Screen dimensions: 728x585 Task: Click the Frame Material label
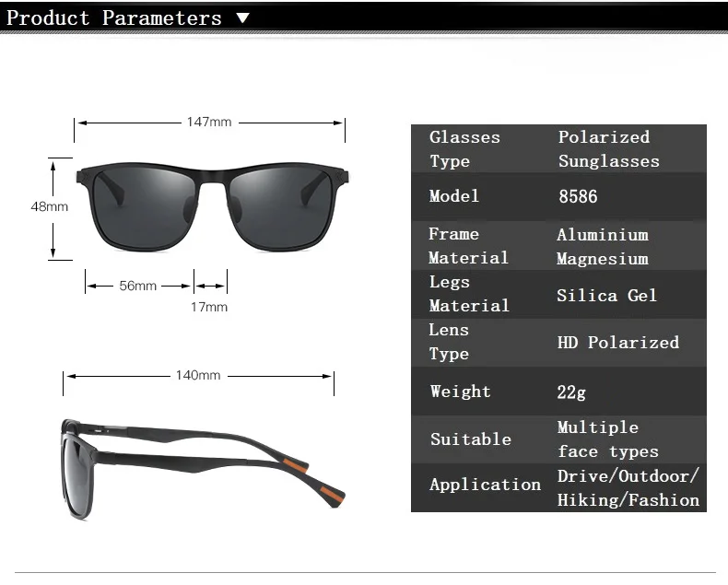pos(468,246)
